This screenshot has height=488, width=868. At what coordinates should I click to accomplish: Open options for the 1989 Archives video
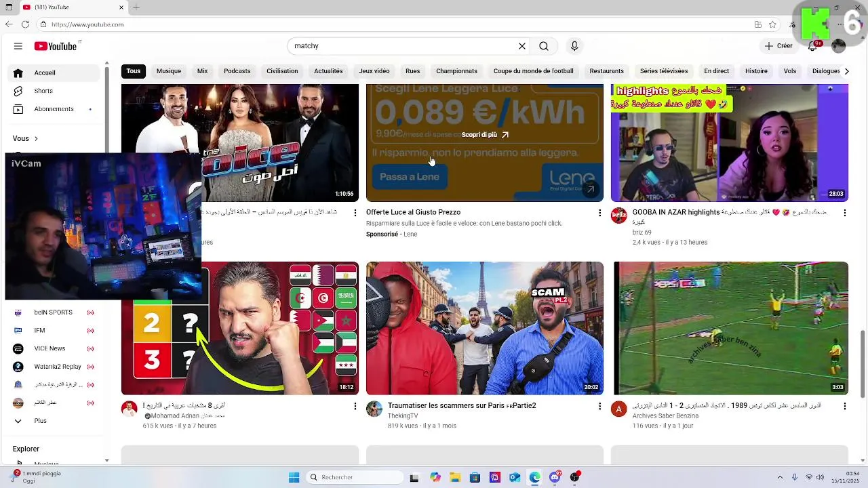pos(844,406)
